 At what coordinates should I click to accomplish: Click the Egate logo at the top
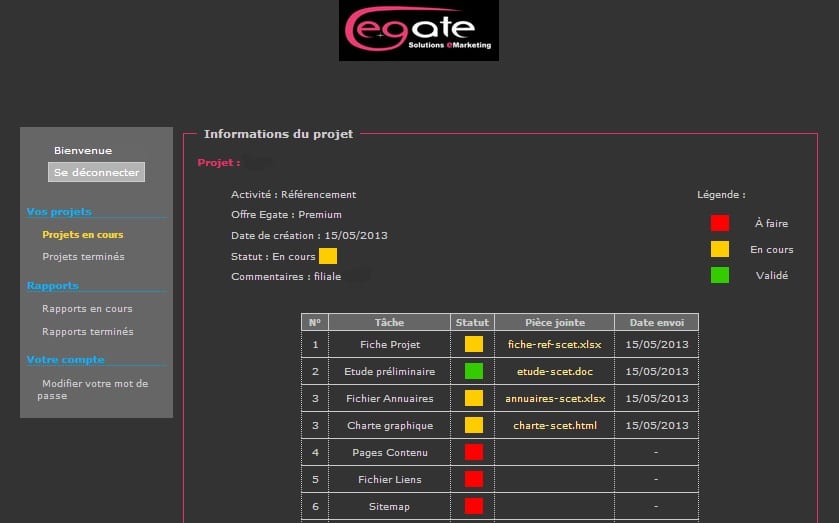click(418, 30)
